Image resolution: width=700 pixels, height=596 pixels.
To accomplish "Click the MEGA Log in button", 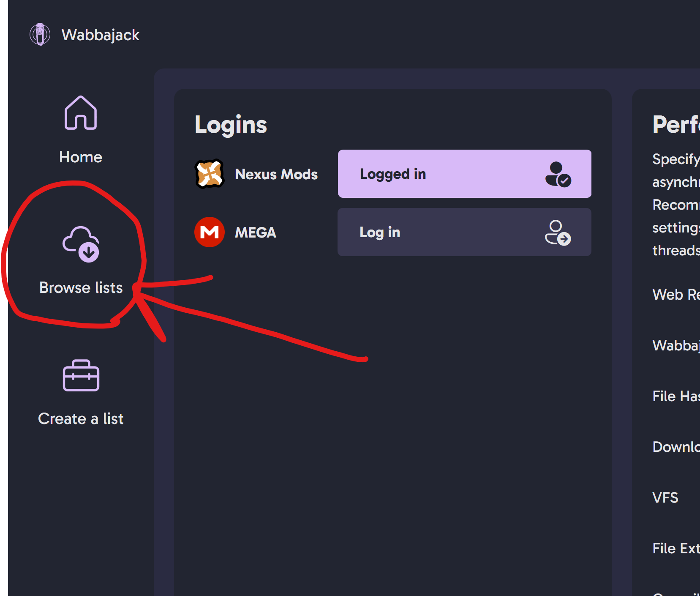I will click(x=465, y=232).
